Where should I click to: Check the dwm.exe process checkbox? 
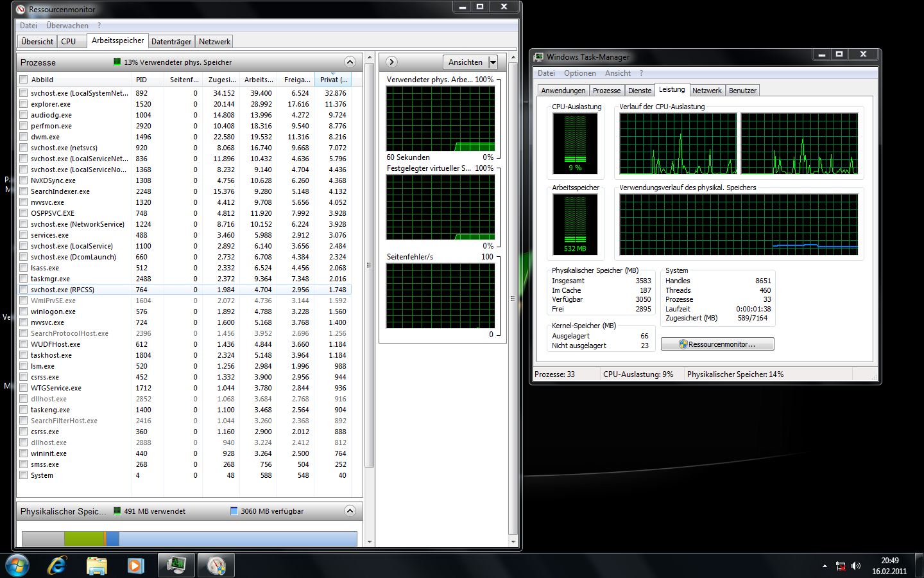click(x=24, y=137)
